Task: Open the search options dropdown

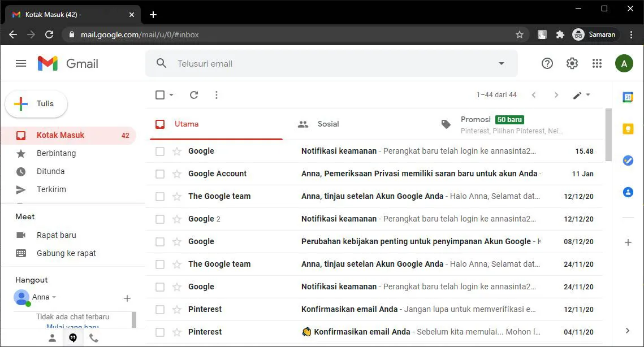Action: click(x=501, y=63)
